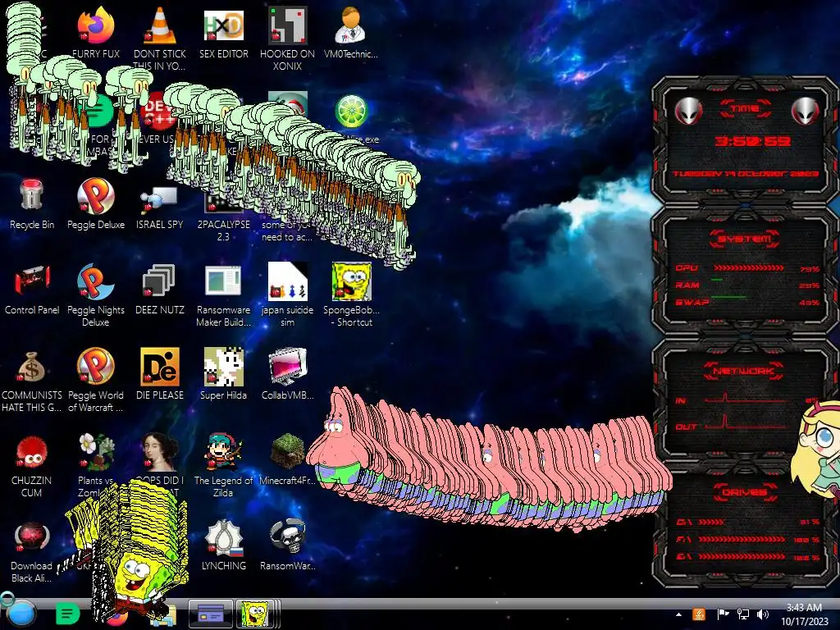Open Control Panel shortcut
This screenshot has width=840, height=630.
click(32, 281)
